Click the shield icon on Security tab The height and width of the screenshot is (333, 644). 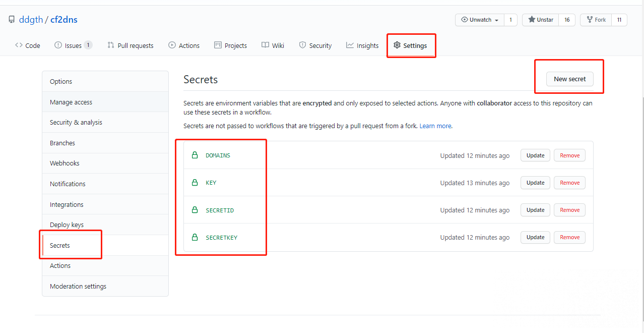302,45
